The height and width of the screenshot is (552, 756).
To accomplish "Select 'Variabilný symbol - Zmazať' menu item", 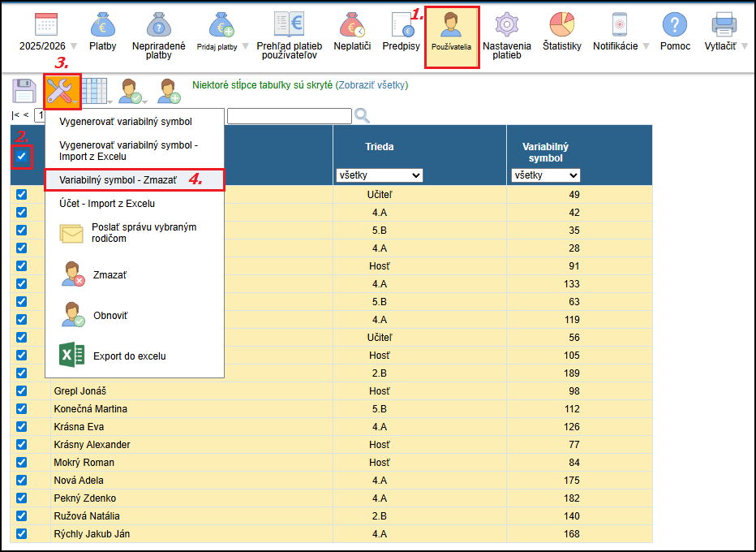I will [x=118, y=179].
